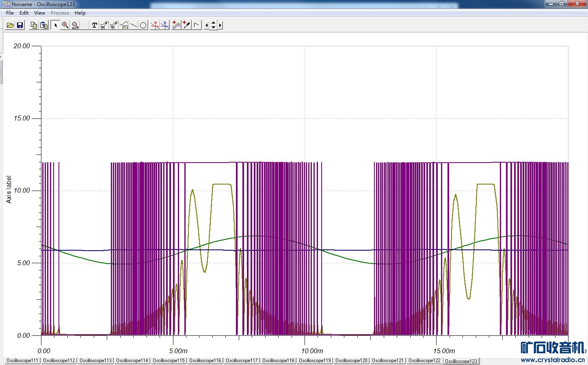Select the pointer arrow tool
Image resolution: width=588 pixels, height=365 pixels.
55,25
